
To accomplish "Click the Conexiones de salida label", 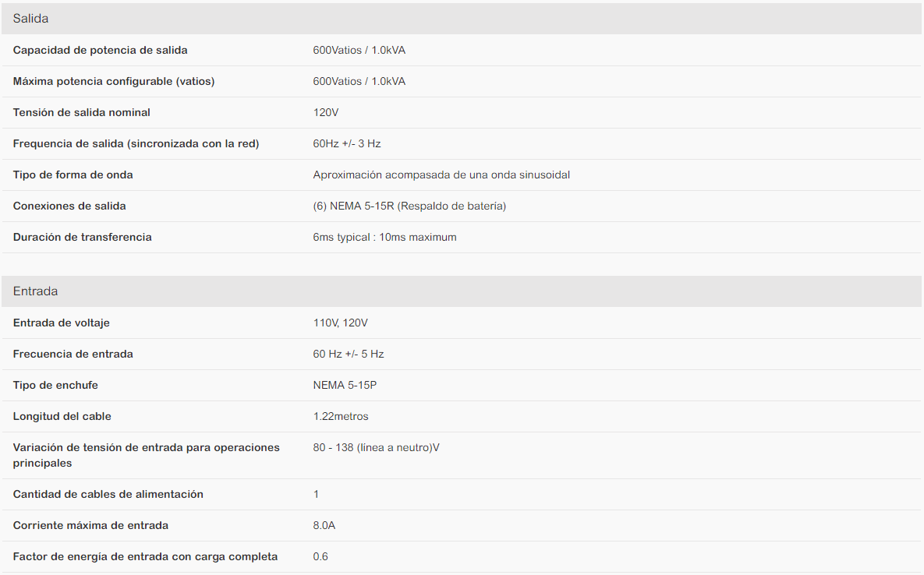I will (x=69, y=206).
